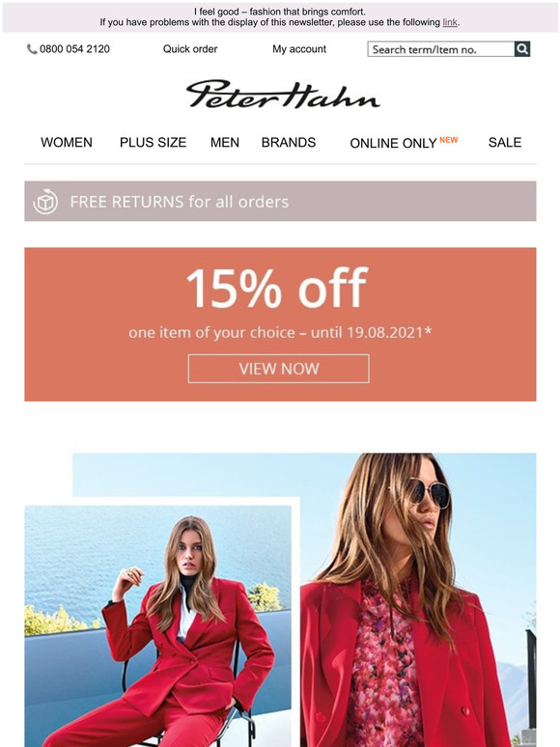Call the 0800 054 2120 number link
The height and width of the screenshot is (747, 560).
pyautogui.click(x=74, y=49)
